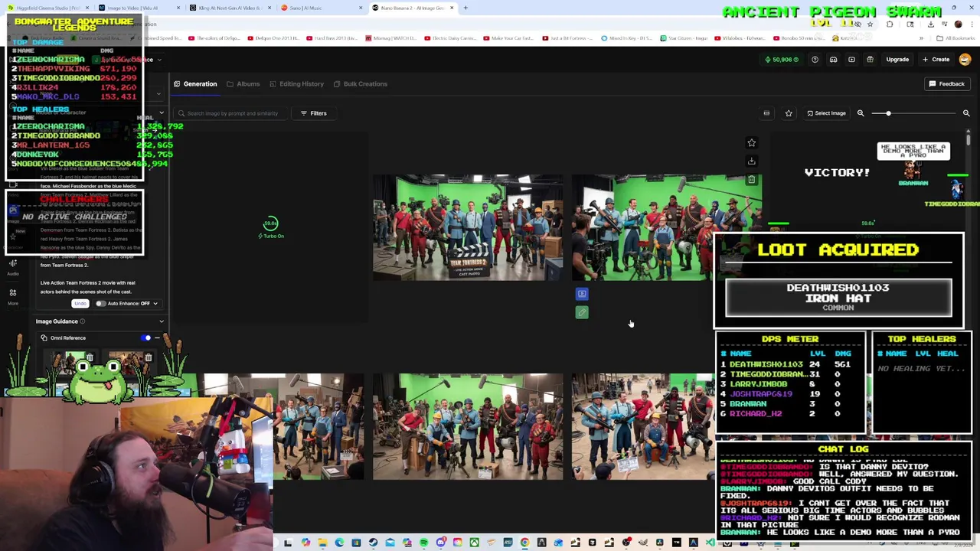Viewport: 980px width, 551px height.
Task: Open Chrome three-dot menu
Action: (971, 24)
